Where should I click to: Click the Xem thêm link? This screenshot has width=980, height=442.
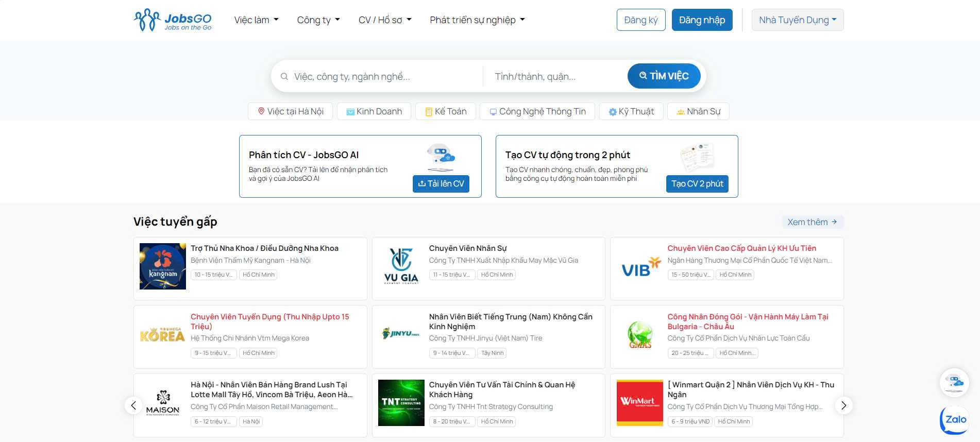point(812,222)
